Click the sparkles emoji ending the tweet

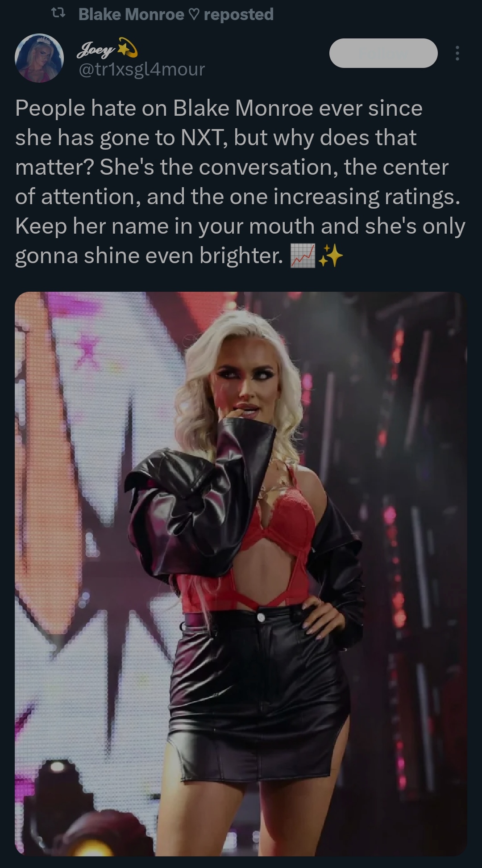(x=331, y=256)
